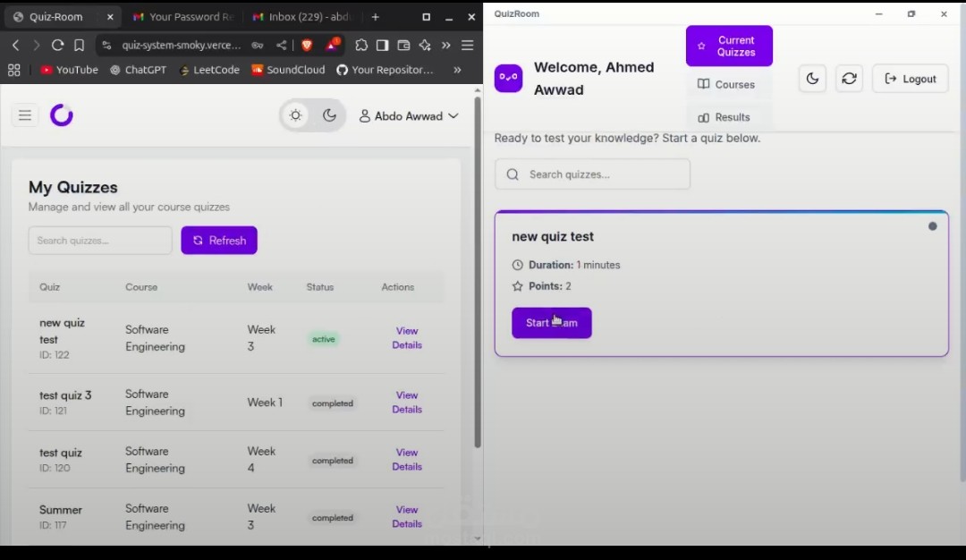Viewport: 966px width, 560px height.
Task: Open the SoundCloud bookmark
Action: [x=288, y=70]
